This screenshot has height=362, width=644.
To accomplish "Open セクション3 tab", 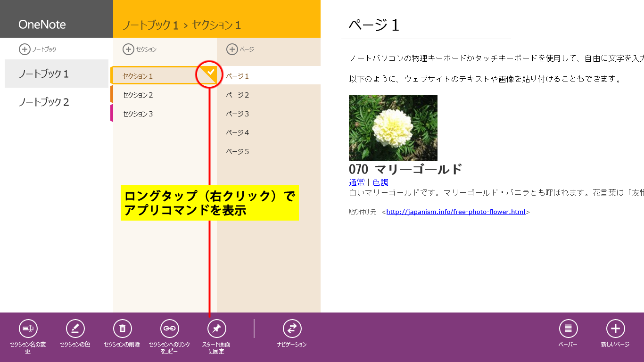I will [x=138, y=114].
